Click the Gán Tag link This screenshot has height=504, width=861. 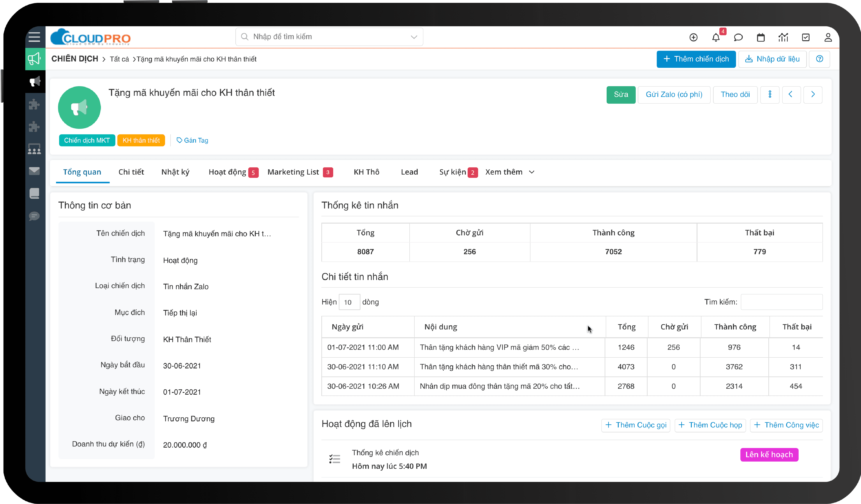(192, 140)
